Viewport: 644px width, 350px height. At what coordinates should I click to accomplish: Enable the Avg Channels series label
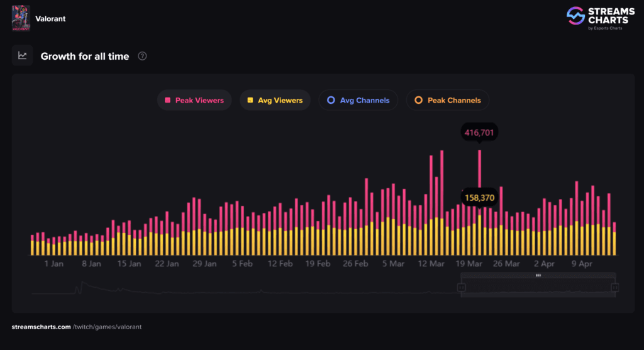coord(365,100)
